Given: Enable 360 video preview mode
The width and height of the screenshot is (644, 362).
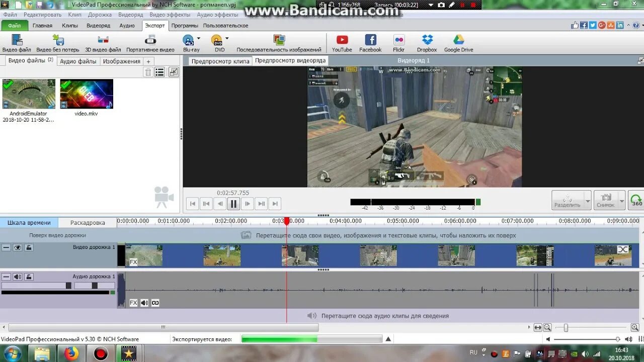Looking at the screenshot, I should pyautogui.click(x=636, y=200).
